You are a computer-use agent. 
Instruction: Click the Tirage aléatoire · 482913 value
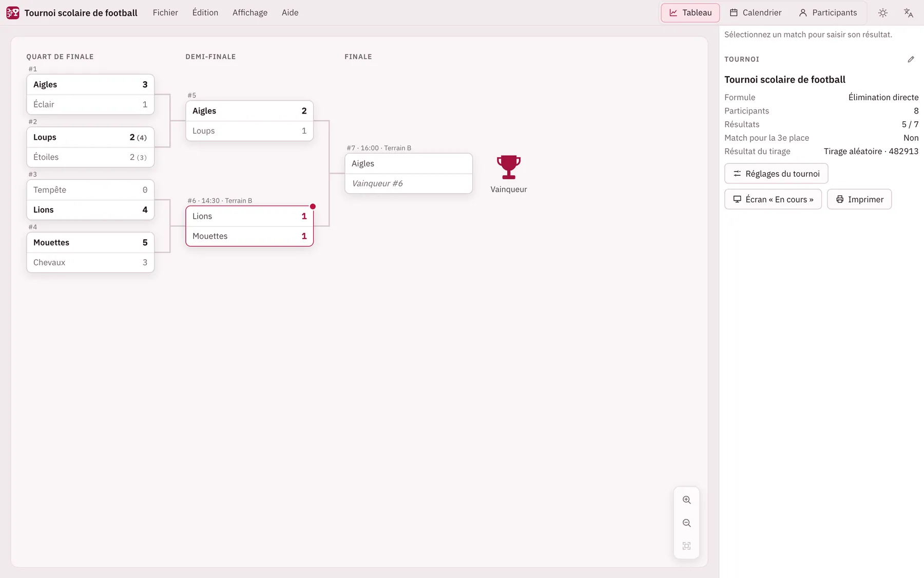pos(871,152)
